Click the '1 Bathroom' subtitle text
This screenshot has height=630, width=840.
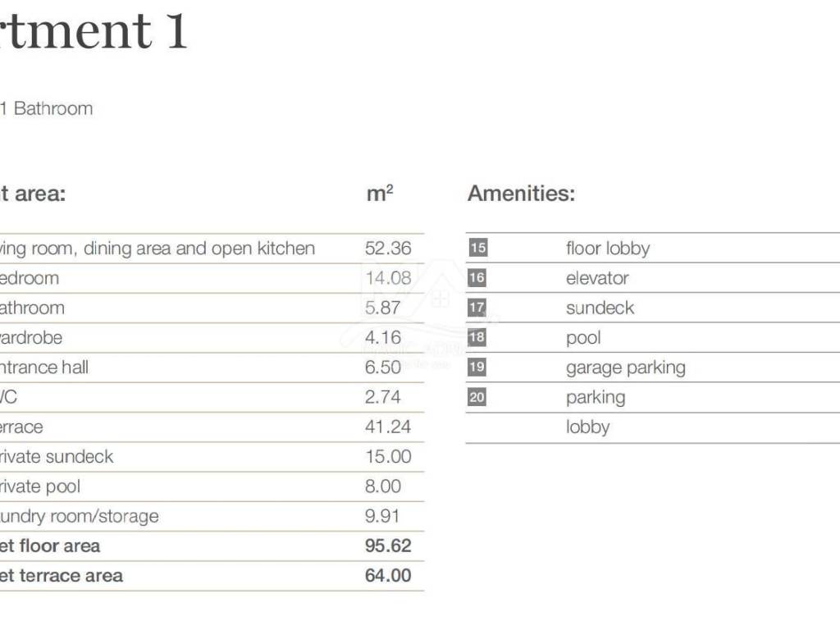click(x=47, y=109)
